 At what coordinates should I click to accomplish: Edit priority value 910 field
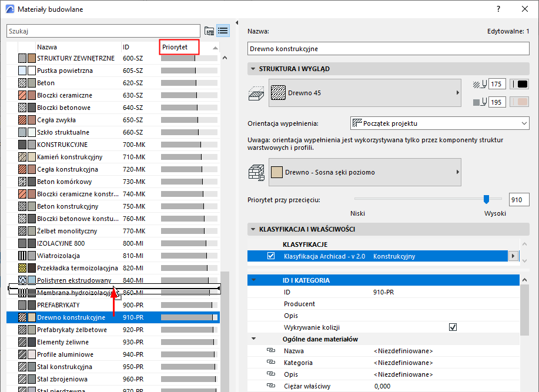tap(518, 200)
